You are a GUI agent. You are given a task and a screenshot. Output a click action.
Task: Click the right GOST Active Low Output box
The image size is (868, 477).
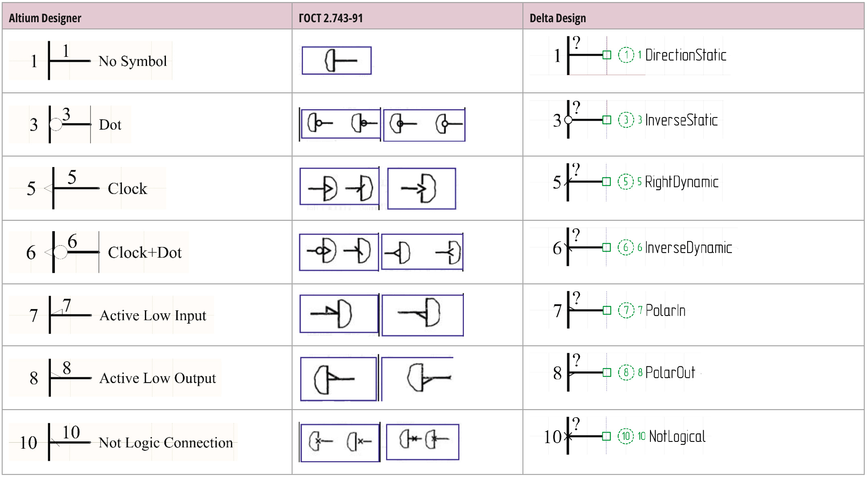click(x=417, y=378)
